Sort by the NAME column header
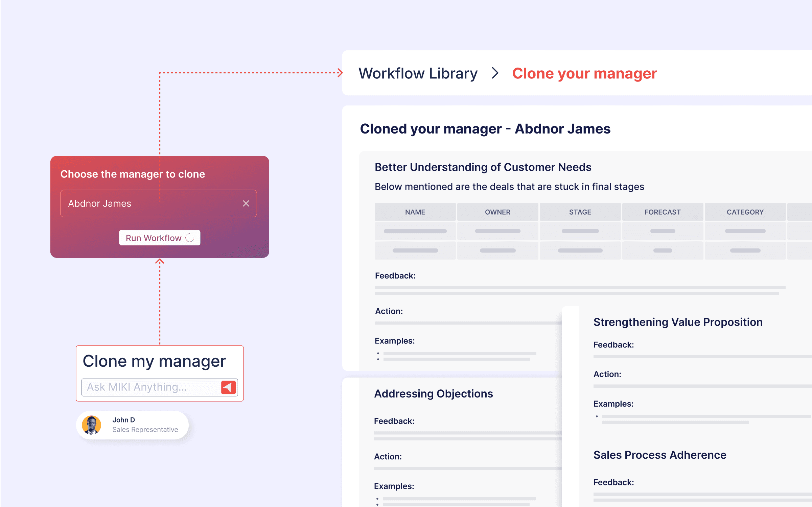This screenshot has width=812, height=507. pyautogui.click(x=415, y=212)
